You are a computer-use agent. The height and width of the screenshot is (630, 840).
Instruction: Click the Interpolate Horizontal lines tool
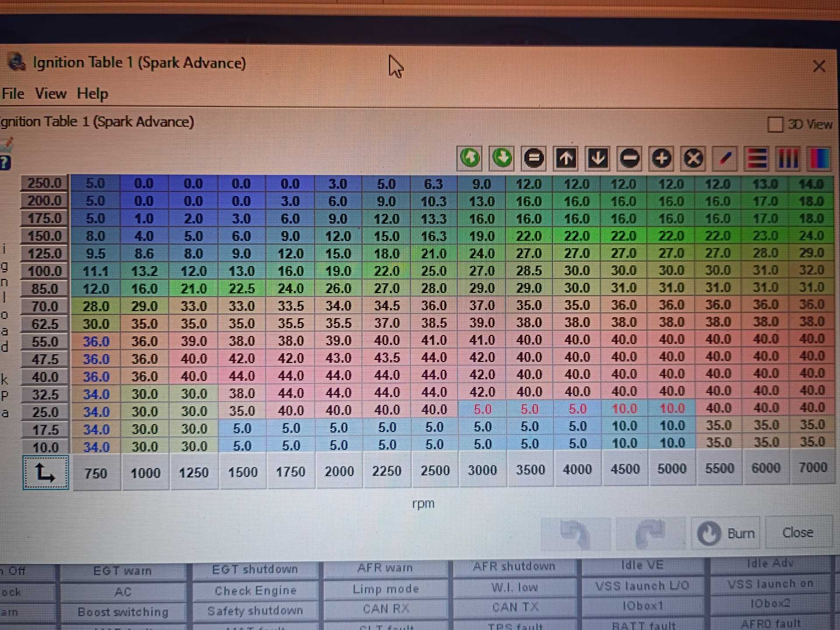pos(757,158)
